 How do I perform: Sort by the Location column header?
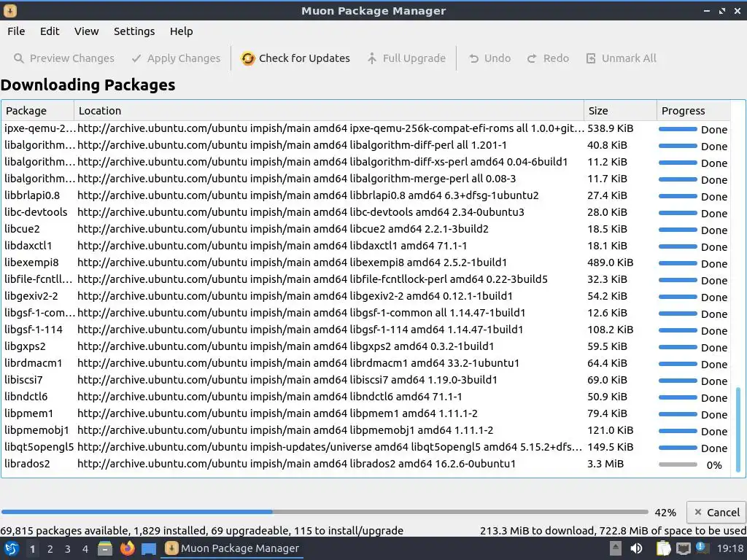click(x=329, y=111)
